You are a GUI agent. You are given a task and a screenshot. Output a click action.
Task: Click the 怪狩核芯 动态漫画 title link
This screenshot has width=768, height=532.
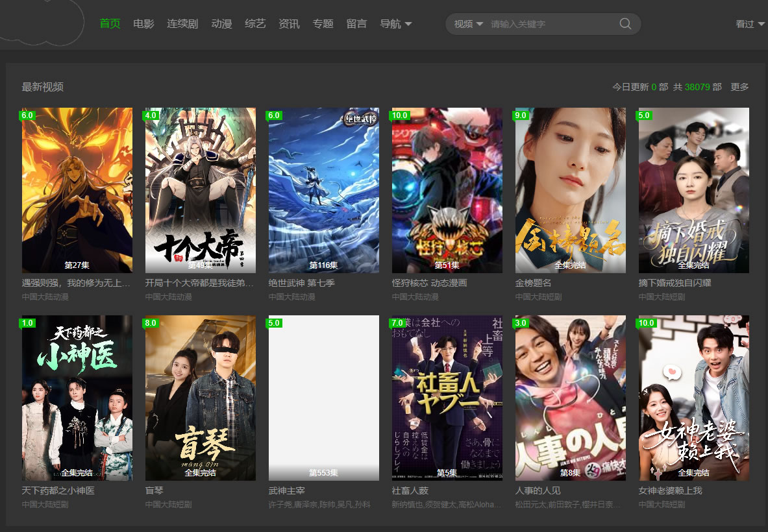pyautogui.click(x=429, y=284)
